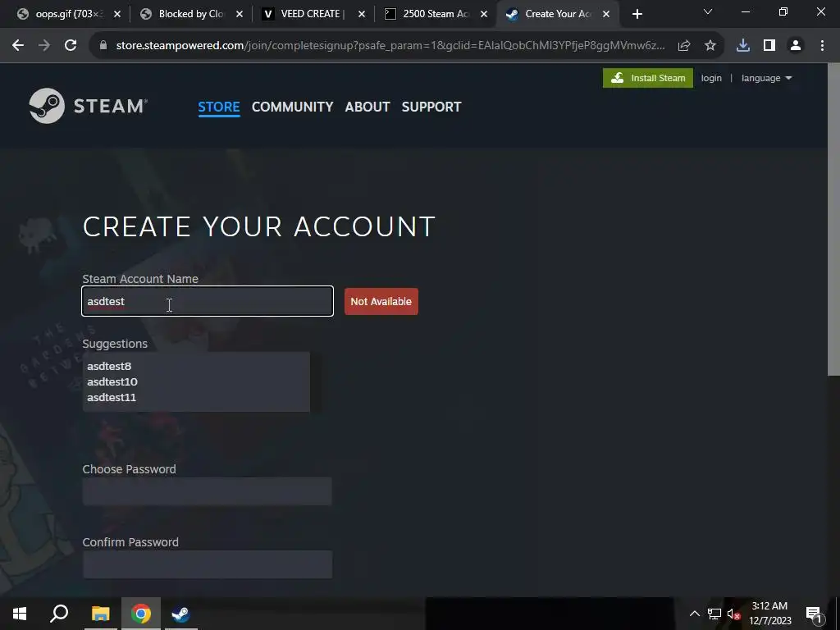Click the browser address bar URL

pyautogui.click(x=390, y=46)
